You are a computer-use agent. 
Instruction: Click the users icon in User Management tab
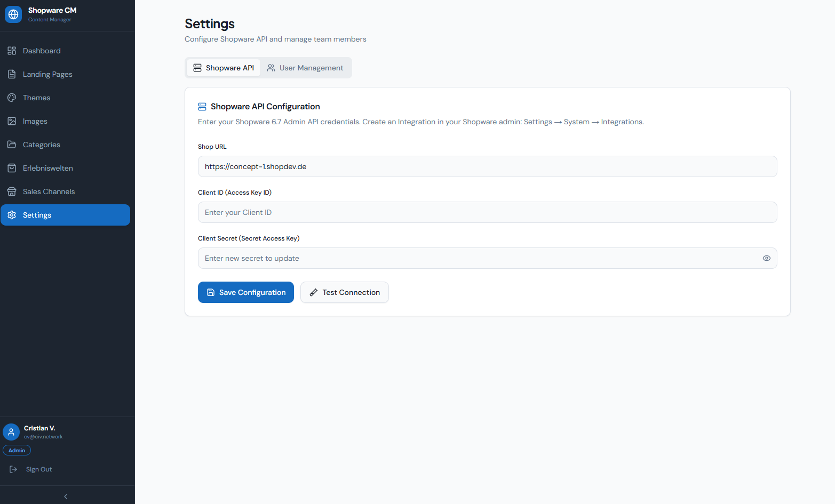[x=271, y=68]
